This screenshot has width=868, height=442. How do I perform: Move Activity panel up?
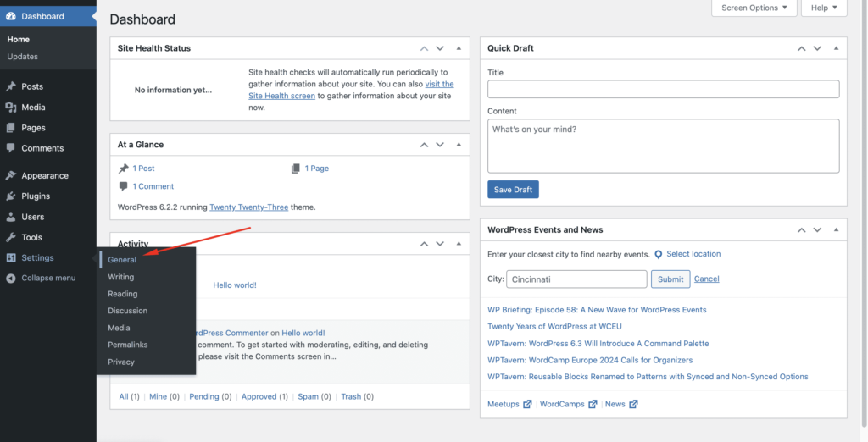point(424,243)
